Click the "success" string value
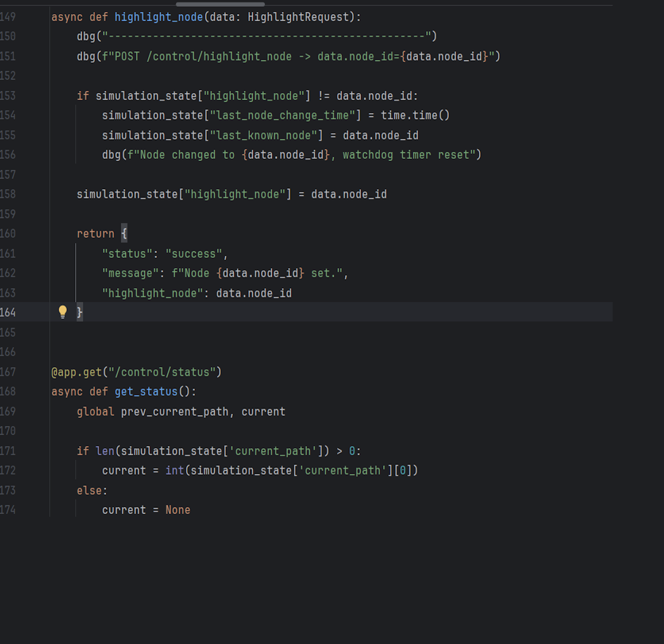 (x=194, y=253)
